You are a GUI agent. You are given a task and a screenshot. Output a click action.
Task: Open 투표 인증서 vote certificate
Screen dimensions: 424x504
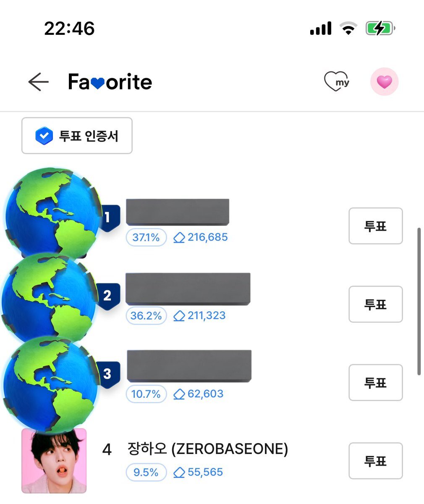pos(77,136)
